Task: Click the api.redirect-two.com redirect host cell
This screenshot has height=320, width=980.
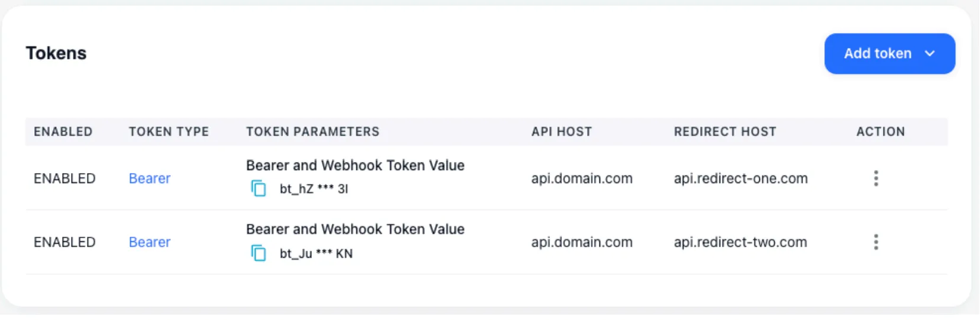Action: point(740,242)
